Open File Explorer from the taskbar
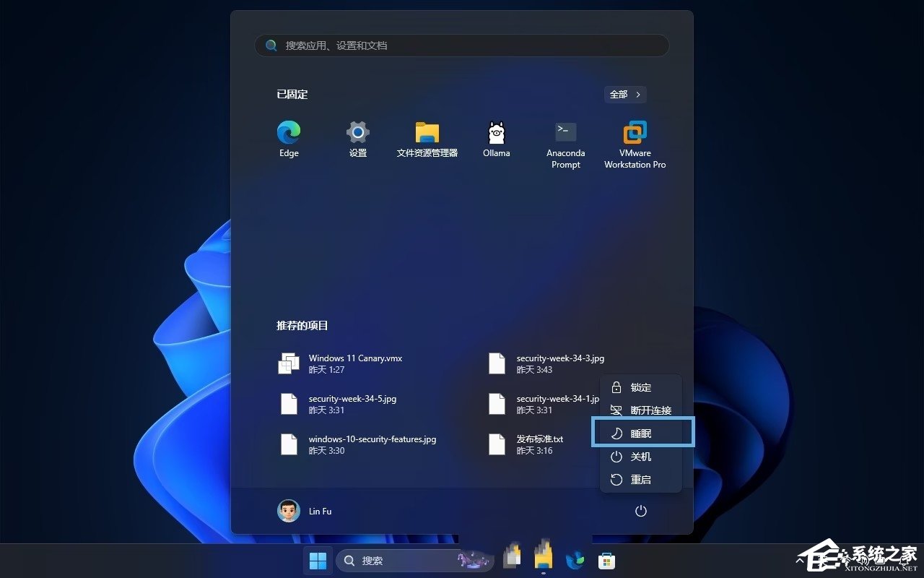The width and height of the screenshot is (924, 578). point(544,560)
